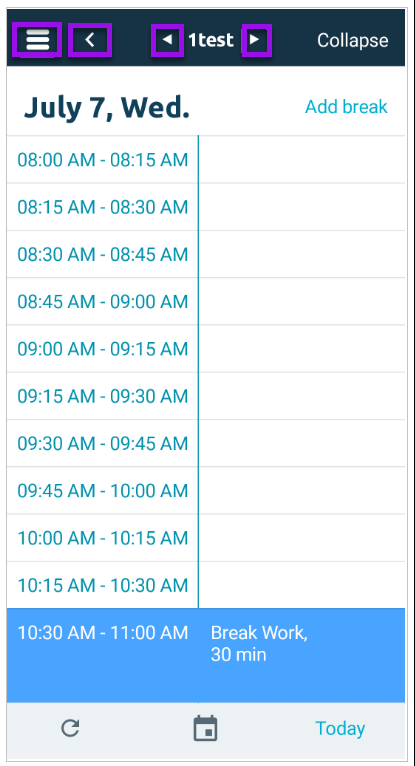Collapse the schedule view
The image size is (415, 766).
click(353, 40)
